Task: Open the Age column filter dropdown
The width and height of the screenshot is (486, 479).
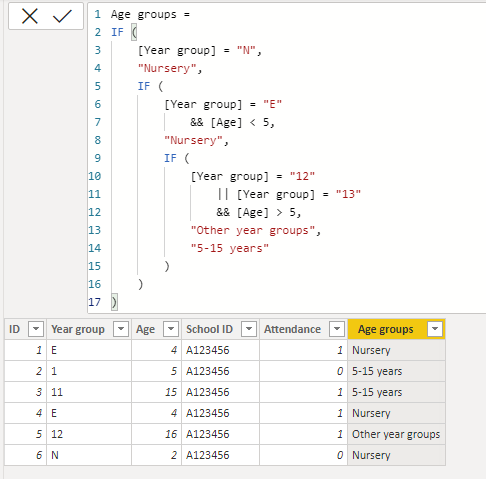Action: (171, 329)
